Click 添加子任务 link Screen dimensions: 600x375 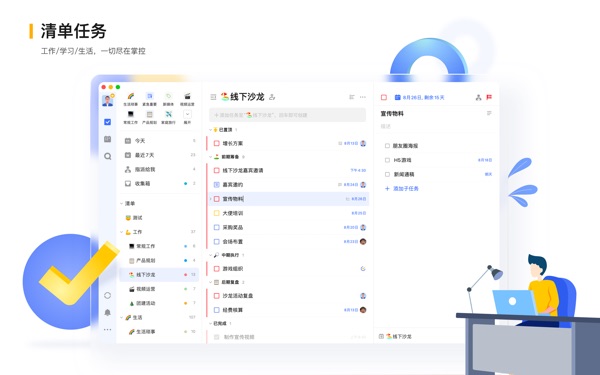pos(402,188)
